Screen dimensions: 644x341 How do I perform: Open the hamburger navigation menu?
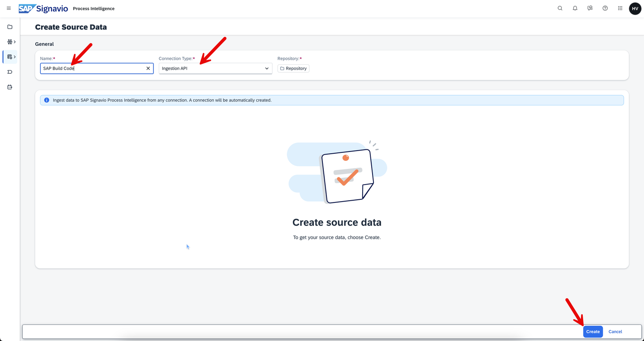(x=8, y=8)
